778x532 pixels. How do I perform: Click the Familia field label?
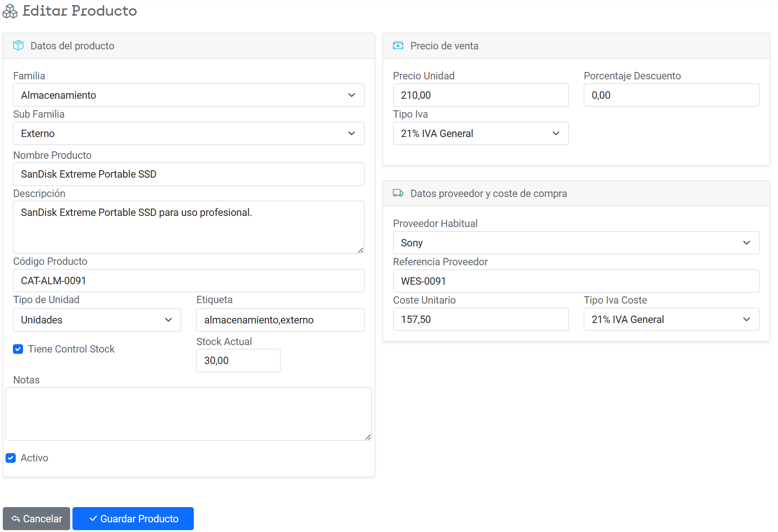pyautogui.click(x=29, y=76)
